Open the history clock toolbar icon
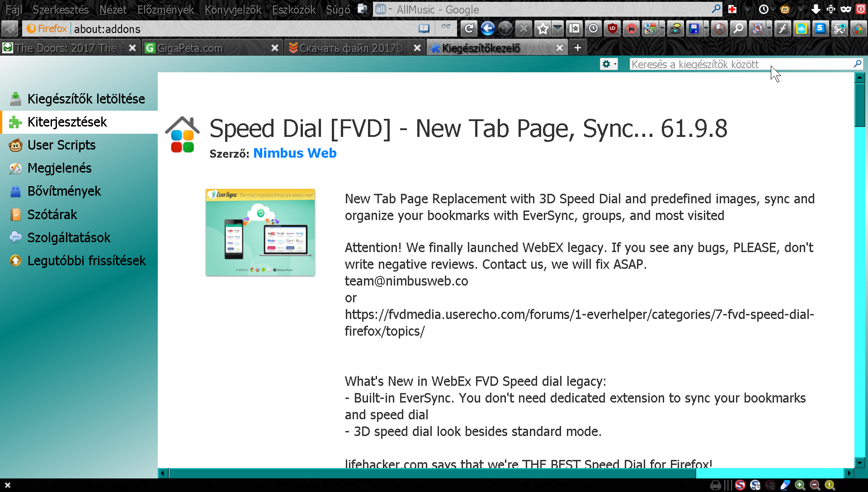The width and height of the screenshot is (868, 492). [594, 29]
